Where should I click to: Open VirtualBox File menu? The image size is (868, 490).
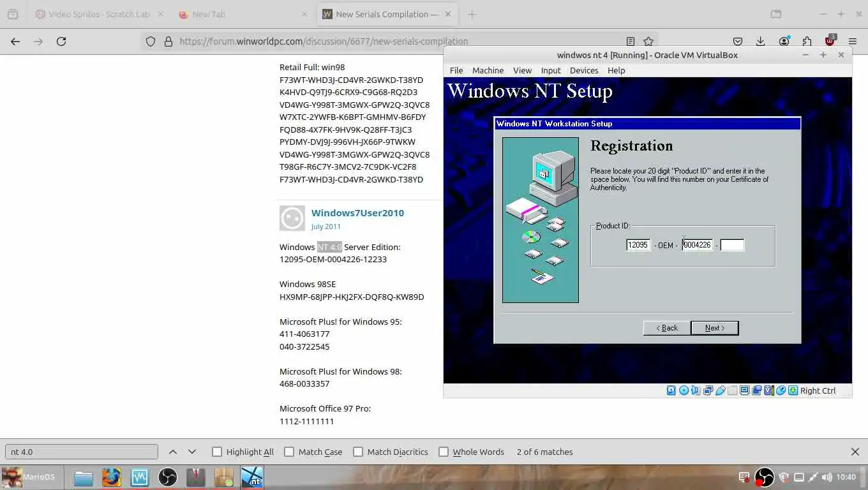(x=456, y=70)
